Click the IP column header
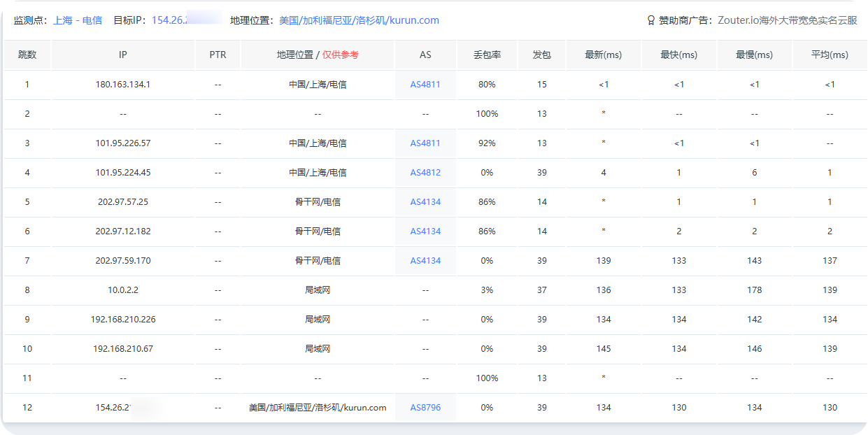Viewport: 868px width, 435px height. tap(123, 55)
